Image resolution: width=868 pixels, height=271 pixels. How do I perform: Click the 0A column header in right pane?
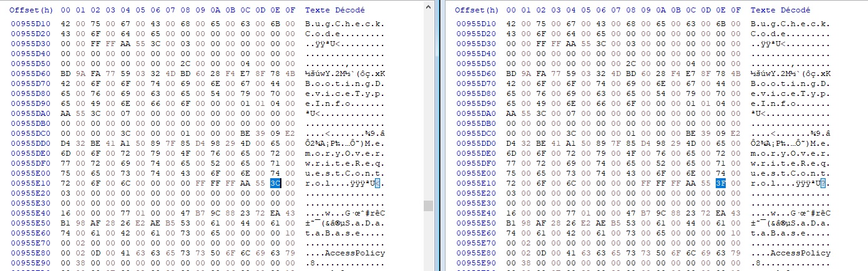click(661, 10)
